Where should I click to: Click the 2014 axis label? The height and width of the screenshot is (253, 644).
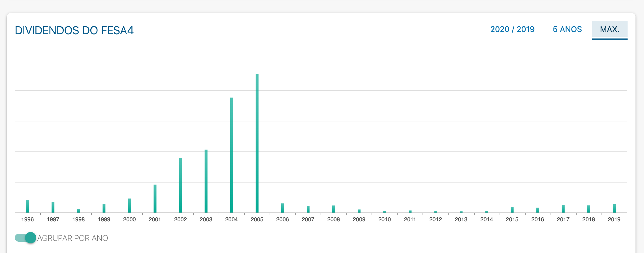tap(487, 219)
